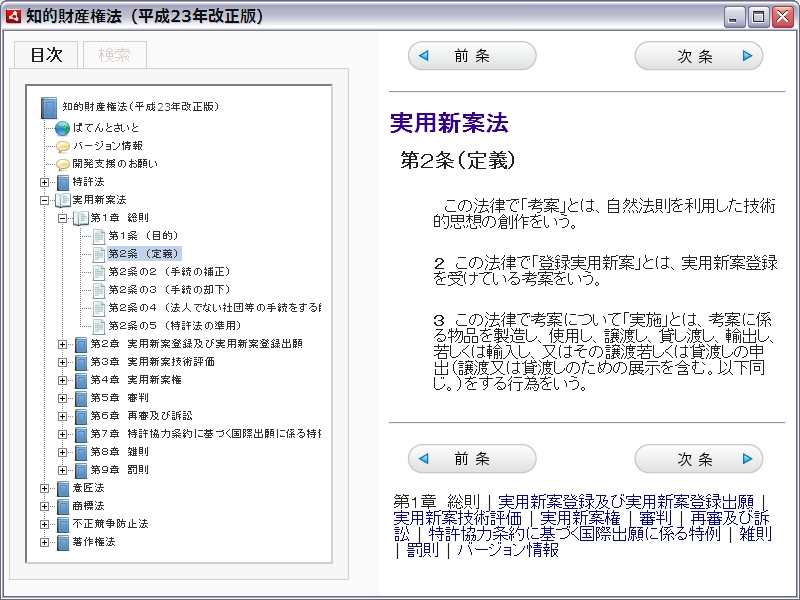Expand the 著作権法 tree node

[44, 542]
